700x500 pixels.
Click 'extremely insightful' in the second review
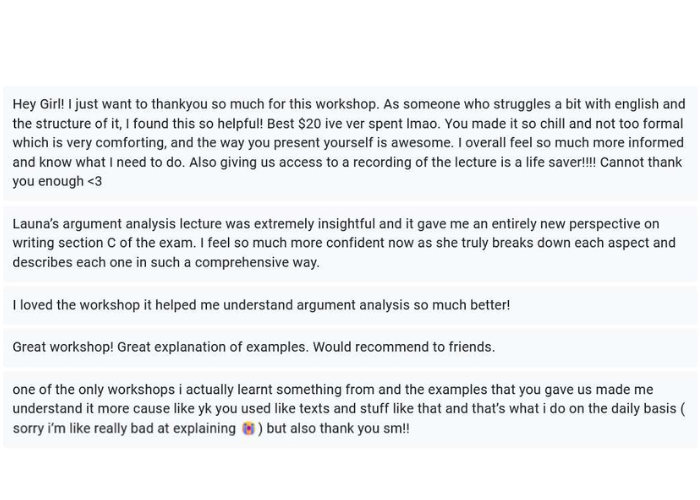tap(312, 224)
